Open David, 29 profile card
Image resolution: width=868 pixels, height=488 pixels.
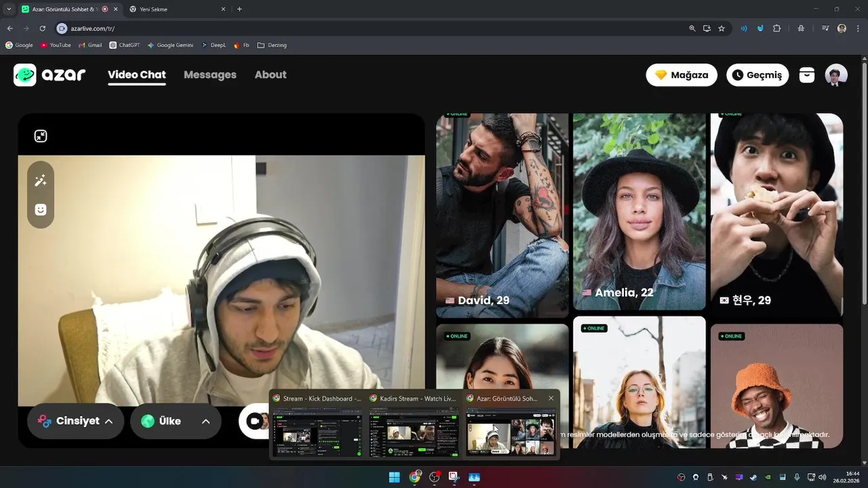[x=502, y=216]
